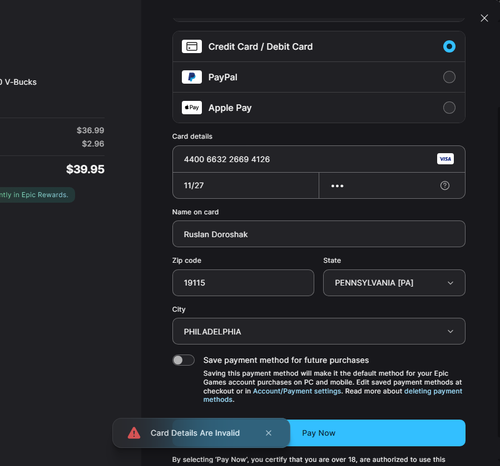The width and height of the screenshot is (500, 466).
Task: Click the Name on card field
Action: [319, 234]
